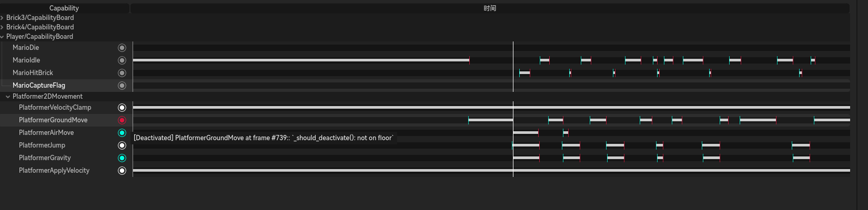Click the Capability column header
The width and height of the screenshot is (868, 210).
tap(64, 8)
